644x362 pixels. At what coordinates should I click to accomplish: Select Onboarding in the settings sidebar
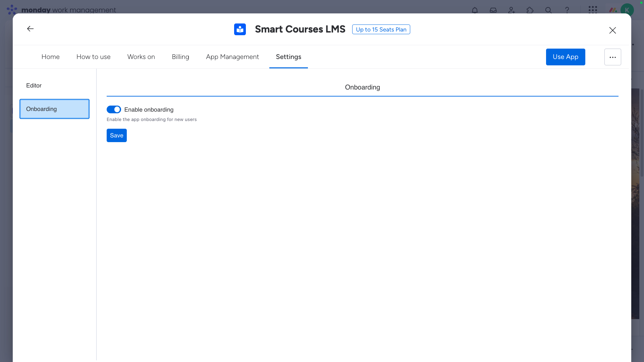tap(54, 109)
